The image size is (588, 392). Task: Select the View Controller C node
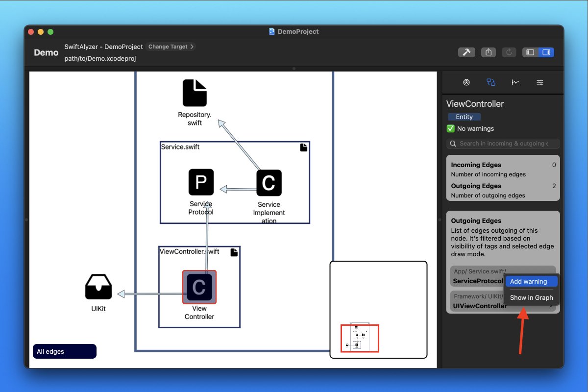point(199,287)
